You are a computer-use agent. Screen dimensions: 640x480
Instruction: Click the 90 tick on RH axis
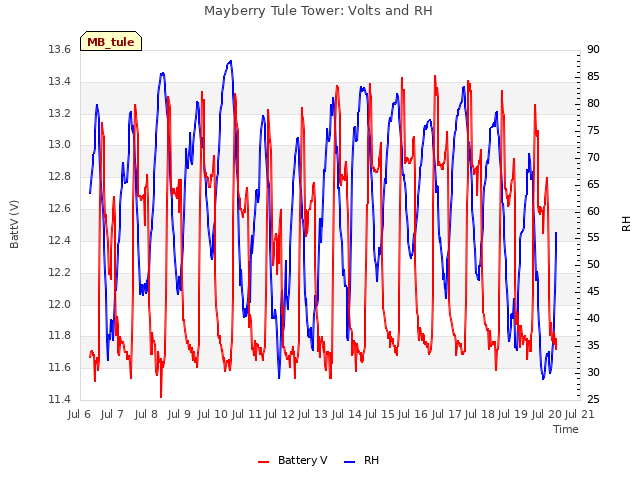593,50
